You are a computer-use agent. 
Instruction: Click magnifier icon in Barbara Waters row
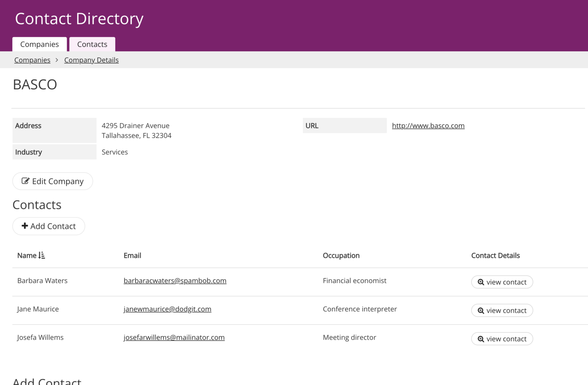click(x=481, y=282)
